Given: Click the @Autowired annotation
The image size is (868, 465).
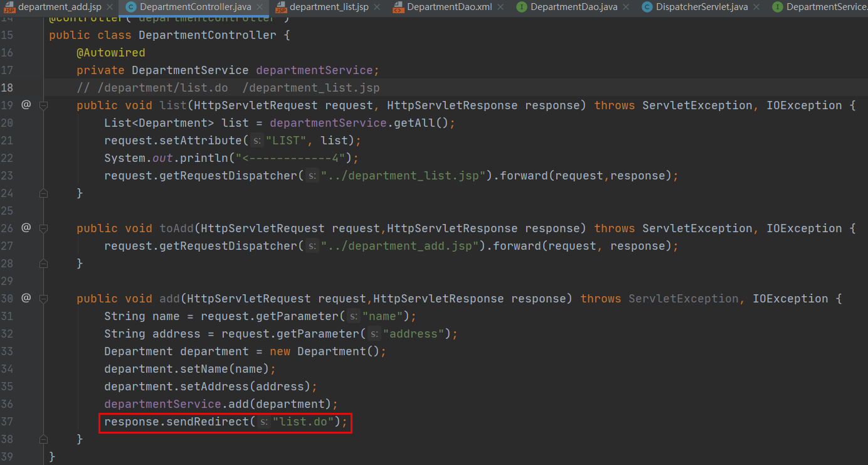Looking at the screenshot, I should (111, 53).
